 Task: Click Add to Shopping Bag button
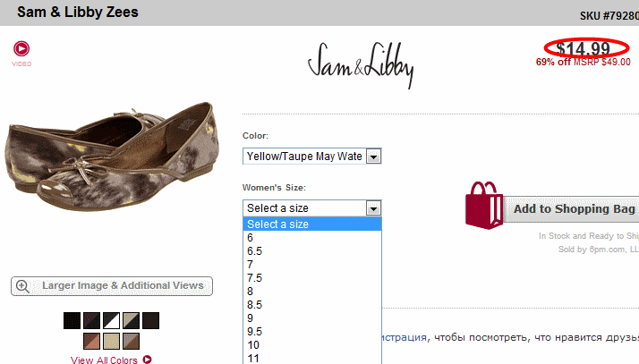coord(571,209)
